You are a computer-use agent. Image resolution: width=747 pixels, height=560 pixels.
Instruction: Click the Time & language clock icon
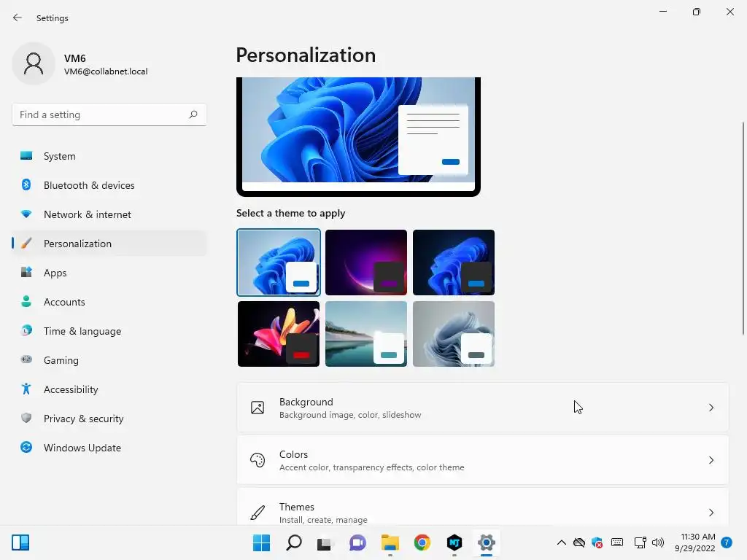point(26,330)
